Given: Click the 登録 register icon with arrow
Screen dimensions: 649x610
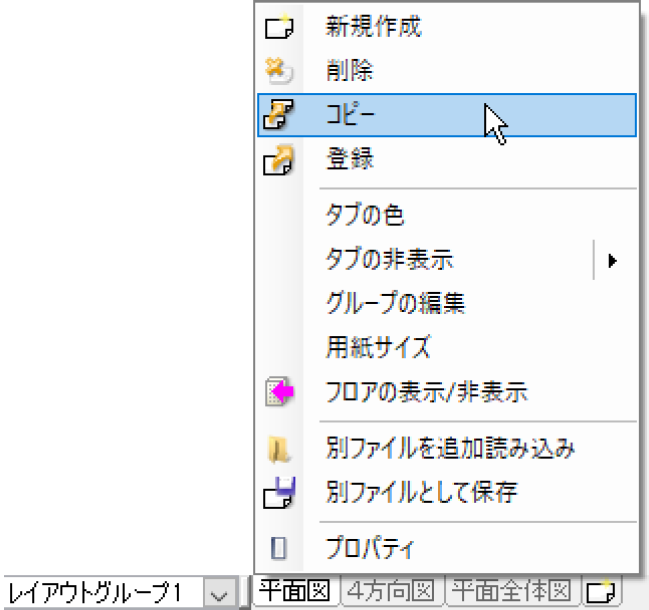Looking at the screenshot, I should pos(279,160).
